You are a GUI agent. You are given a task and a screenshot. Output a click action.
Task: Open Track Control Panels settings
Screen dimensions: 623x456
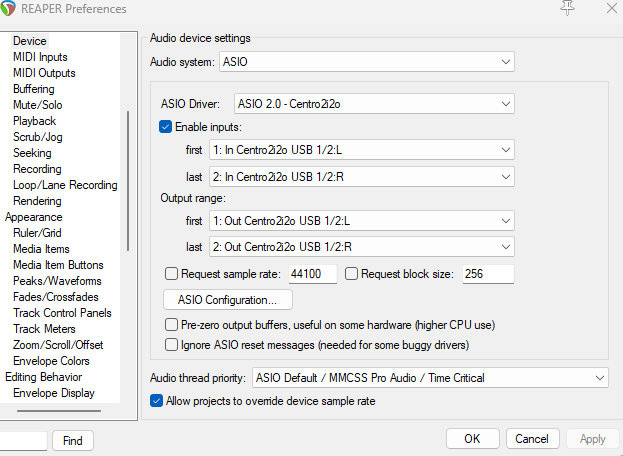[62, 313]
